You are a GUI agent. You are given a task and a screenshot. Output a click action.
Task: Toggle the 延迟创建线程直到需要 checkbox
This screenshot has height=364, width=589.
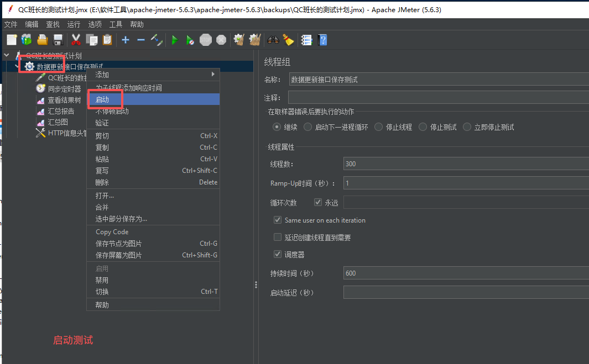click(278, 237)
